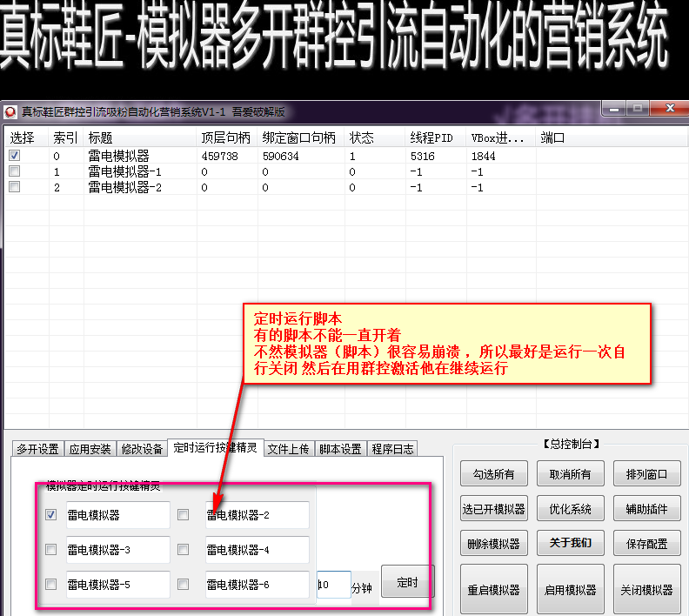Toggle timed-run checkbox for 雷电模拟器
689x616 pixels.
coord(51,514)
